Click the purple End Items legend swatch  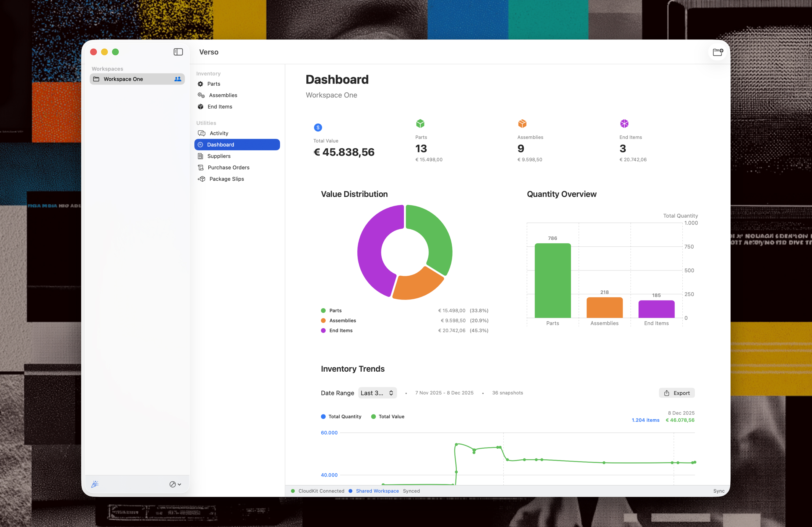click(x=323, y=331)
